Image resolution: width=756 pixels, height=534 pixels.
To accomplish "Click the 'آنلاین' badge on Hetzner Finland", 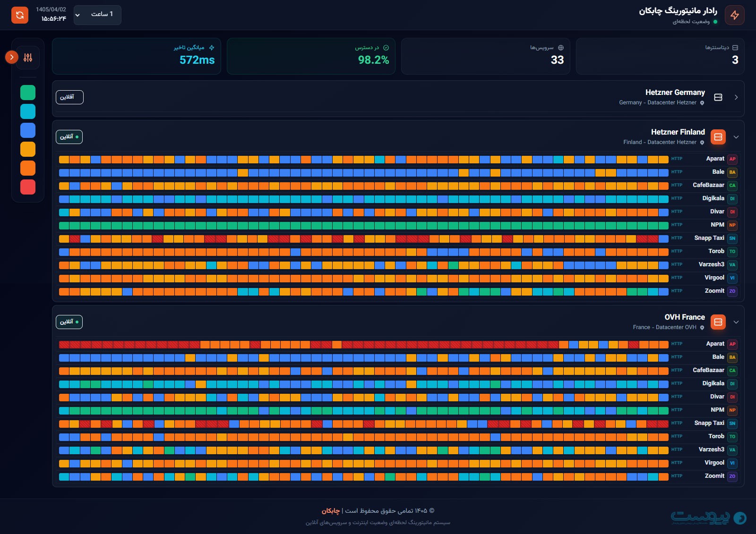I will tap(69, 137).
